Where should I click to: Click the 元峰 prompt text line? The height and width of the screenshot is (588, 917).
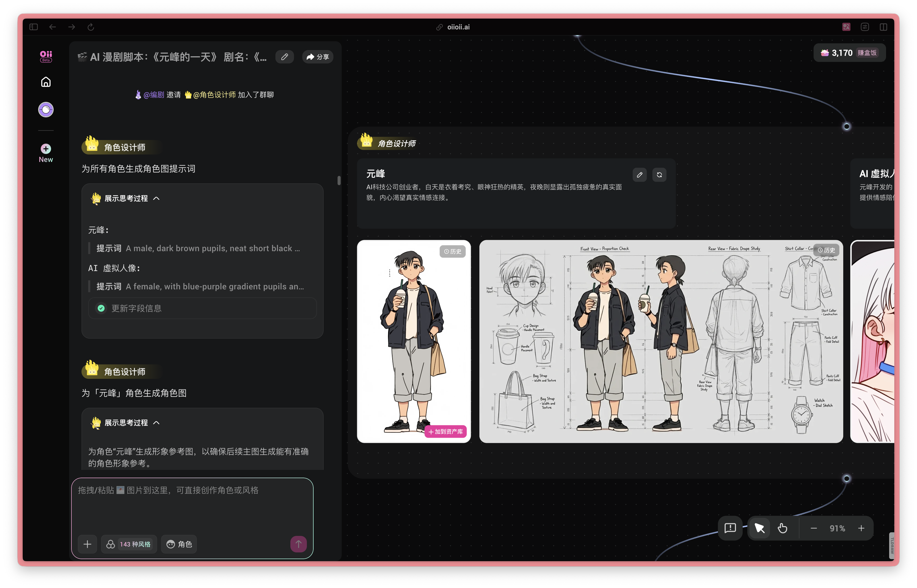tap(198, 248)
